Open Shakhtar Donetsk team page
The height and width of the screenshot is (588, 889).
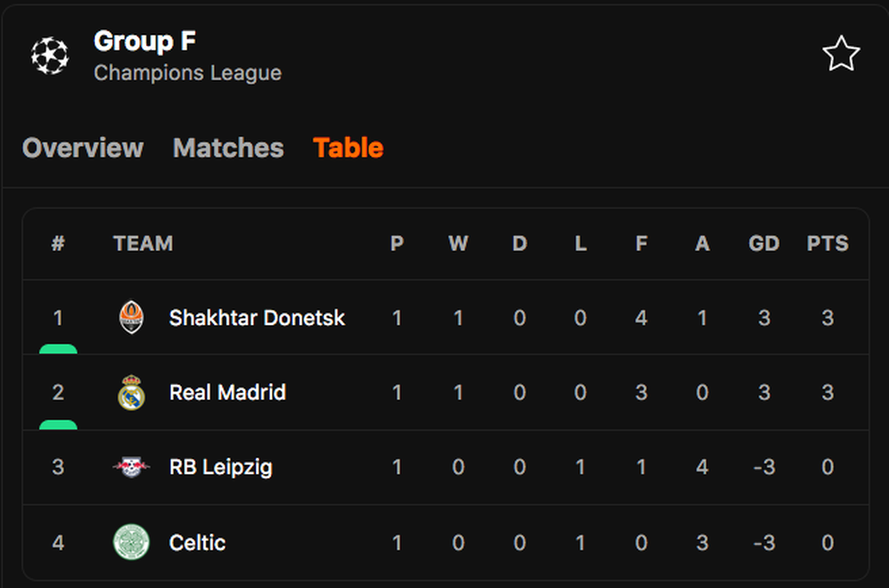(x=256, y=318)
